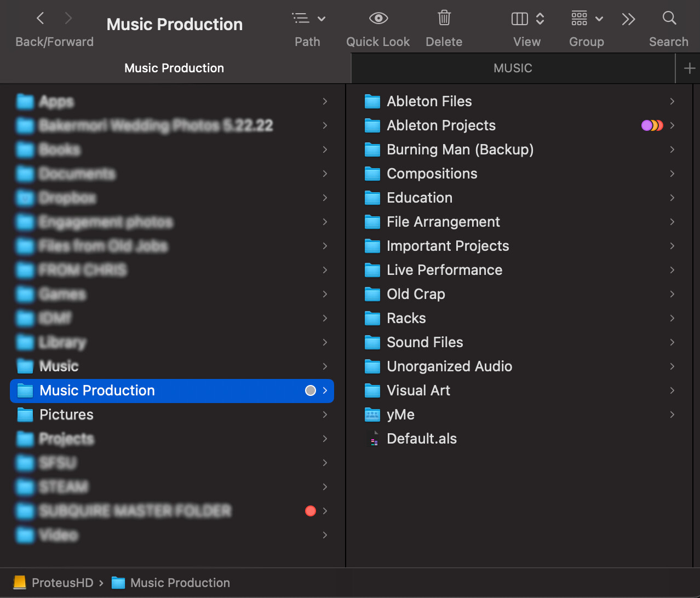This screenshot has width=700, height=598.
Task: Click the red tag dot in left column
Action: point(311,511)
